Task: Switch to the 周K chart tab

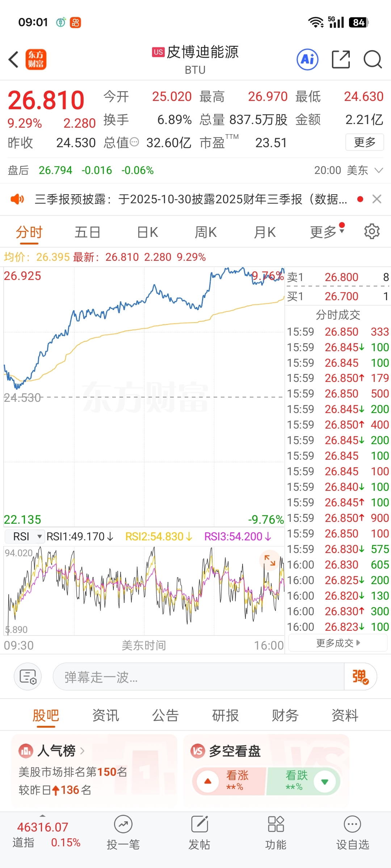Action: coord(206,232)
